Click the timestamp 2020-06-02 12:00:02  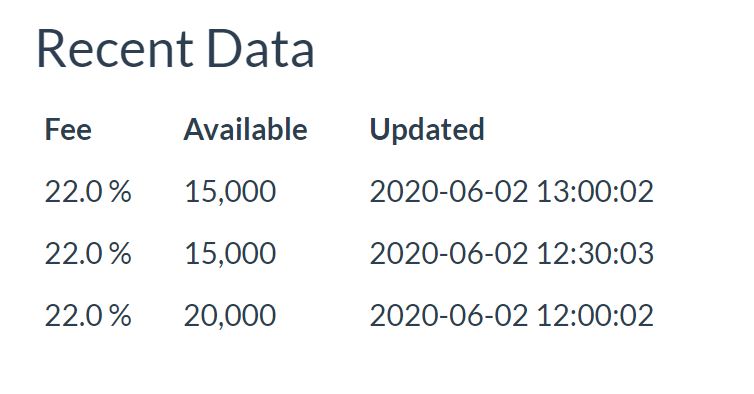pos(512,316)
